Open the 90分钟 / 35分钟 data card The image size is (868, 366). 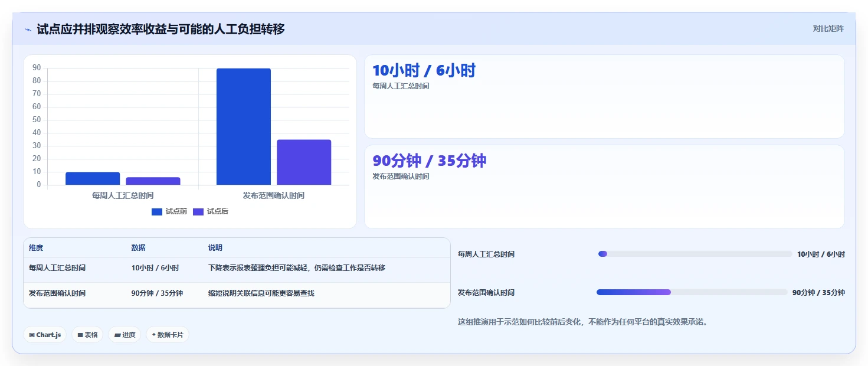click(604, 187)
